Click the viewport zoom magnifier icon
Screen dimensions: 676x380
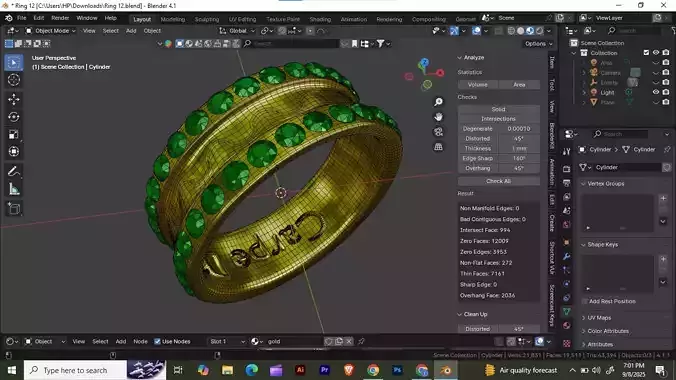pyautogui.click(x=438, y=102)
